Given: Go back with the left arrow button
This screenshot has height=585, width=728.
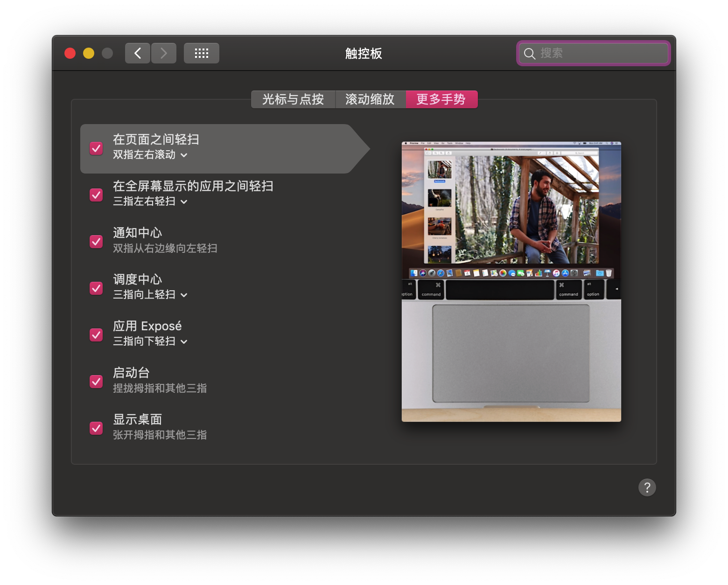Looking at the screenshot, I should [138, 53].
